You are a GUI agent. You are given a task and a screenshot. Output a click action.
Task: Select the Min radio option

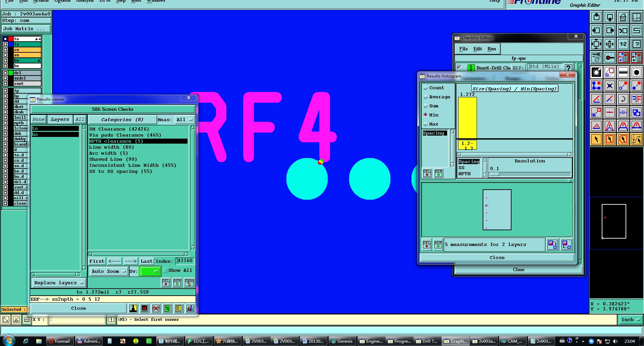pos(431,115)
